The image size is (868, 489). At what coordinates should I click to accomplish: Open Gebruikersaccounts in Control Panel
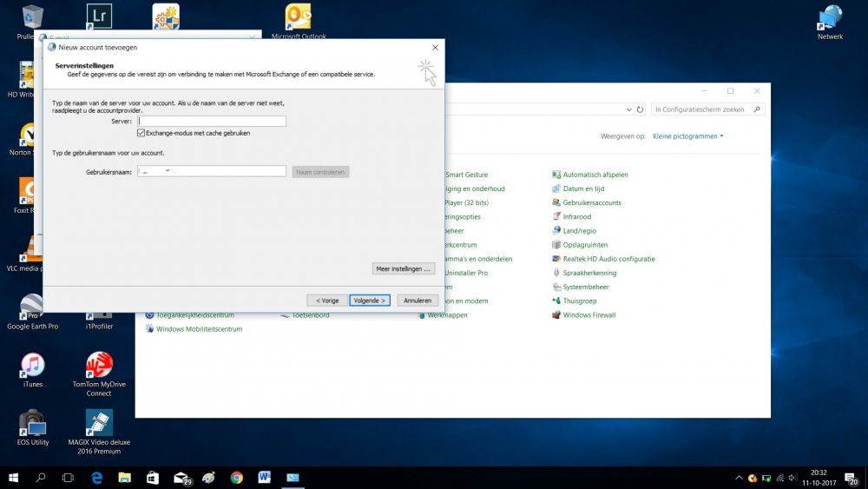pyautogui.click(x=591, y=202)
